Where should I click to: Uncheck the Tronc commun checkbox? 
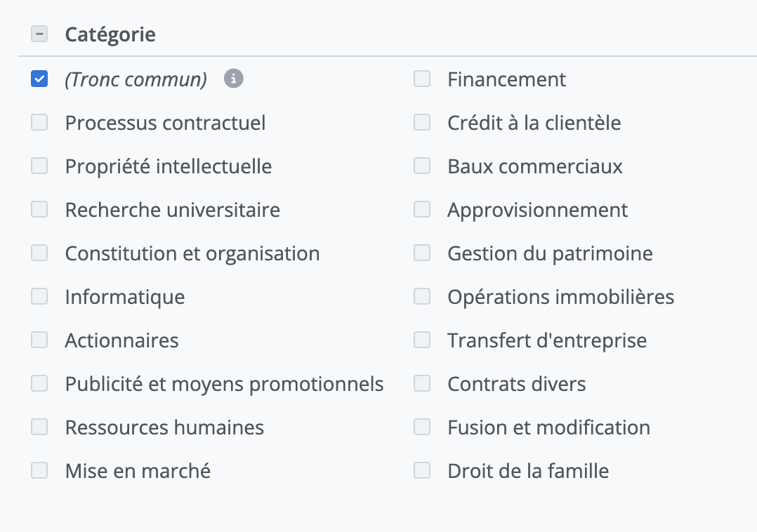coord(39,79)
